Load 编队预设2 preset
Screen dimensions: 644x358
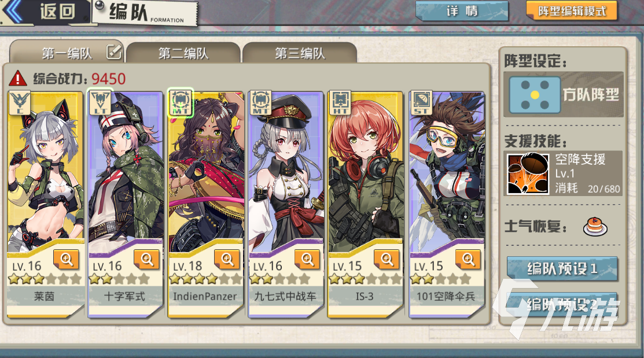click(x=562, y=305)
